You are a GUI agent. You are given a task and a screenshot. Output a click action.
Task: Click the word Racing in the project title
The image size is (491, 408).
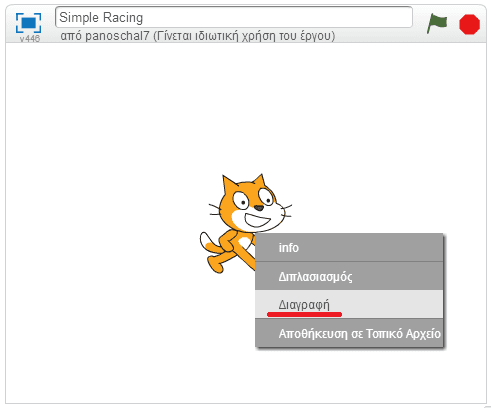pos(123,18)
